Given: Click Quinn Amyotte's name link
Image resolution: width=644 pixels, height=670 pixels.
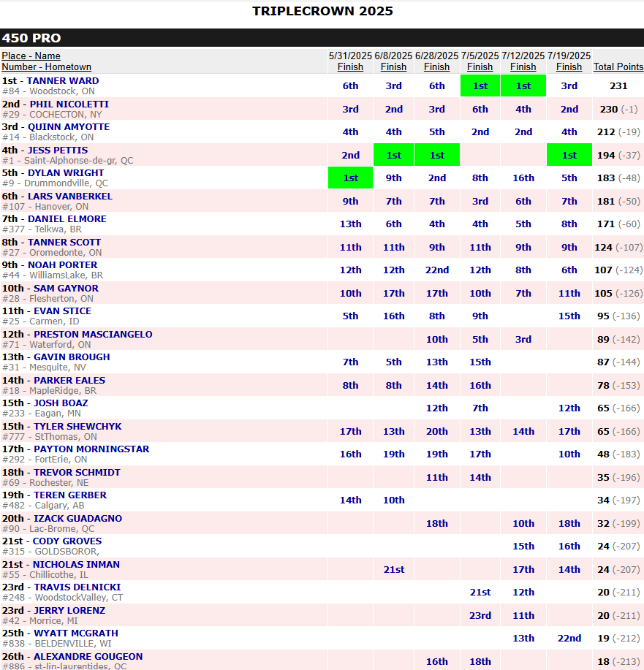Looking at the screenshot, I should (x=69, y=127).
